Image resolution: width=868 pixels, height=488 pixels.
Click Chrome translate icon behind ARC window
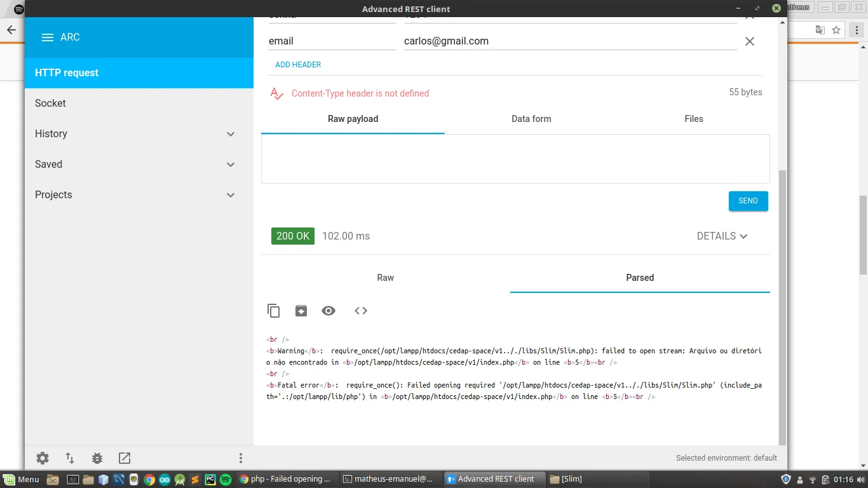click(820, 30)
